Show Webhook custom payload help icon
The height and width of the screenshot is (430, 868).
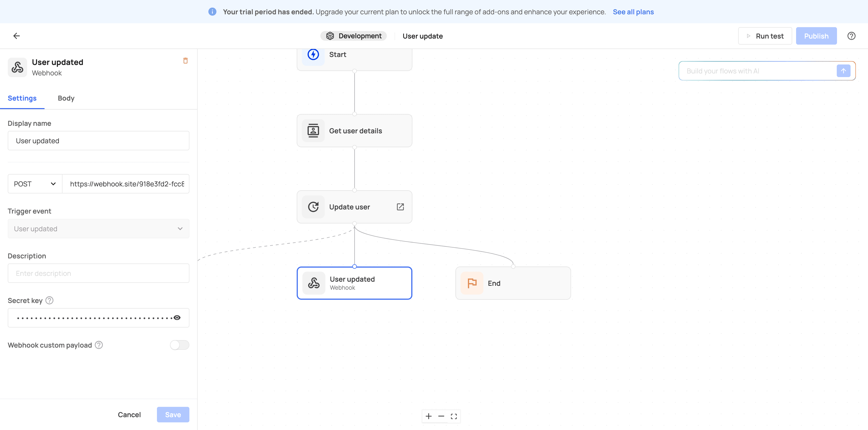99,345
